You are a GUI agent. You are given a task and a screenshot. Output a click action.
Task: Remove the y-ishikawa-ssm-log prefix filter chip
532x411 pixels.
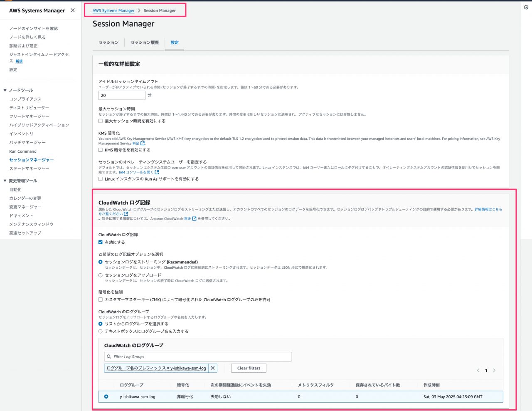(x=213, y=368)
